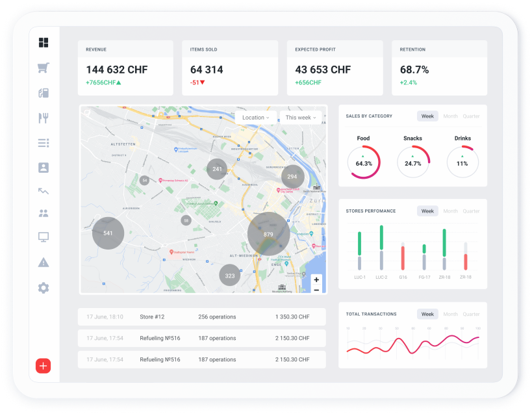Select Month tab in Sales by Category
Viewport: 532px width, 414px height.
pyautogui.click(x=451, y=116)
